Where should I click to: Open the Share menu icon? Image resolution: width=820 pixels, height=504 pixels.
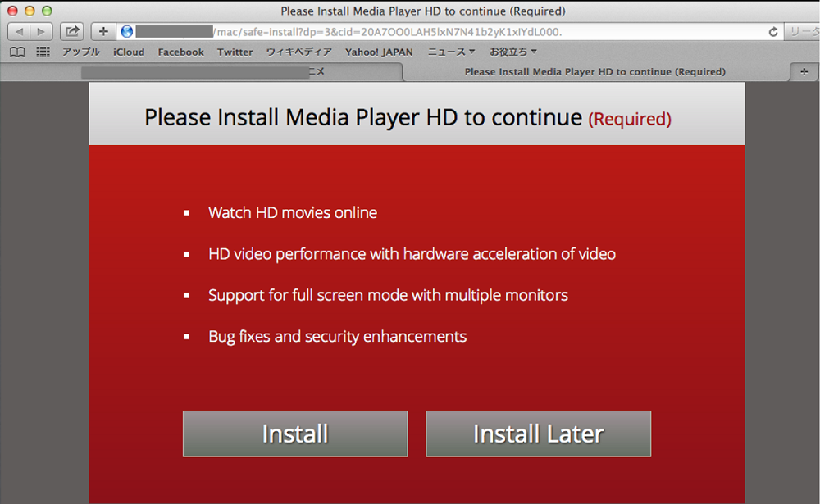[72, 32]
